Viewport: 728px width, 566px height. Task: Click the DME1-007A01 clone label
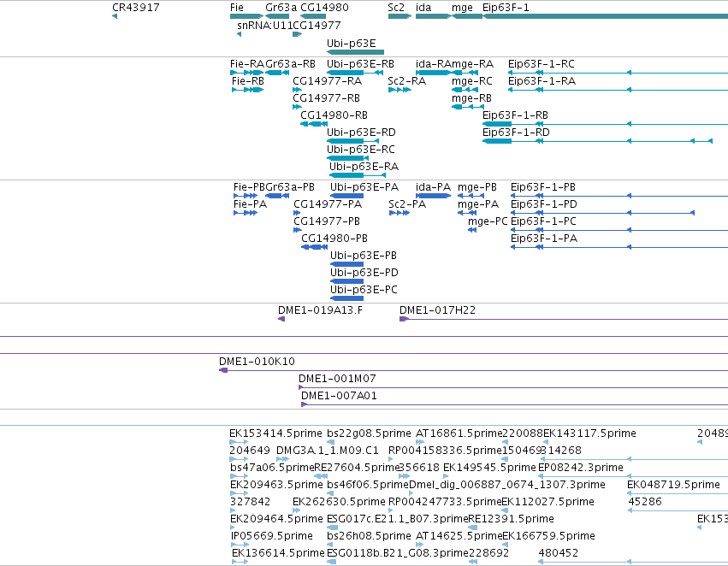[x=340, y=396]
